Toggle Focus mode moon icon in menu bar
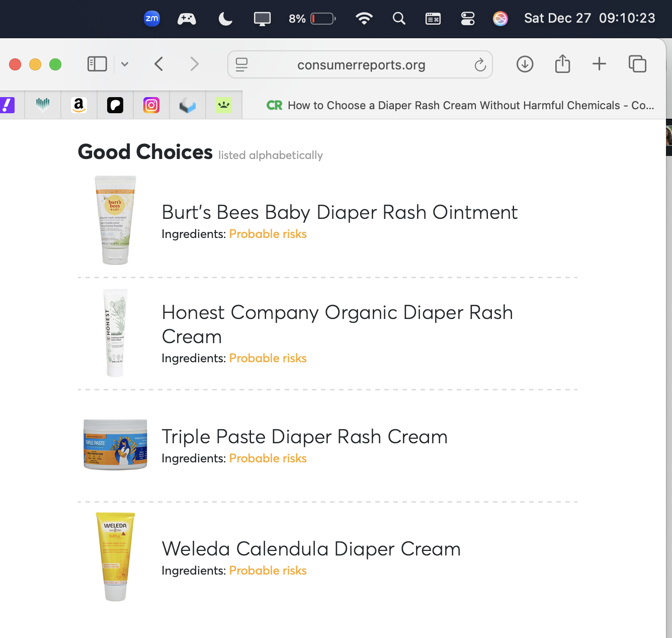The image size is (672, 638). [225, 19]
